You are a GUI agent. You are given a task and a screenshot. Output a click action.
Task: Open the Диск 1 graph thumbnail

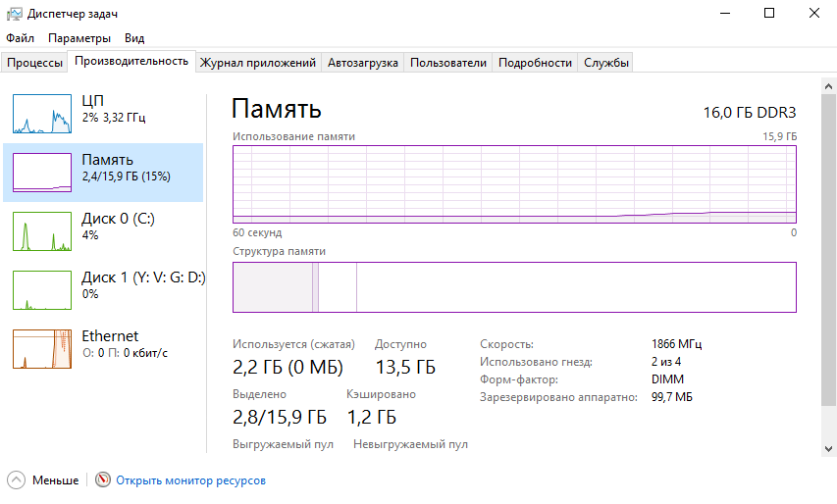pos(42,290)
